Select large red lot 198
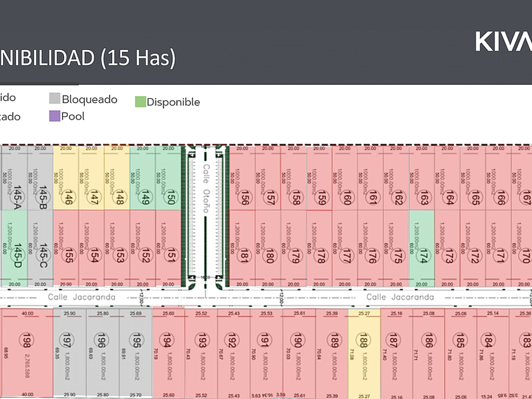The width and height of the screenshot is (532, 399). [x=27, y=353]
